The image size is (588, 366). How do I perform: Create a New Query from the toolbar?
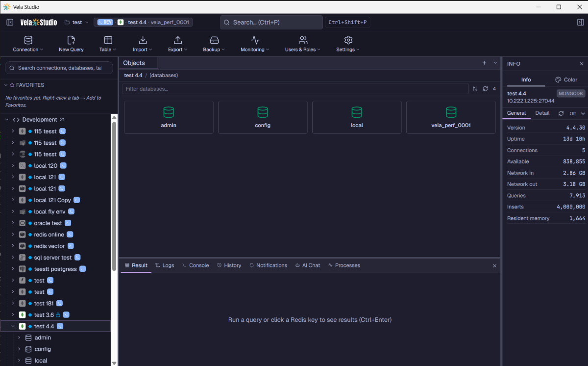pyautogui.click(x=71, y=44)
